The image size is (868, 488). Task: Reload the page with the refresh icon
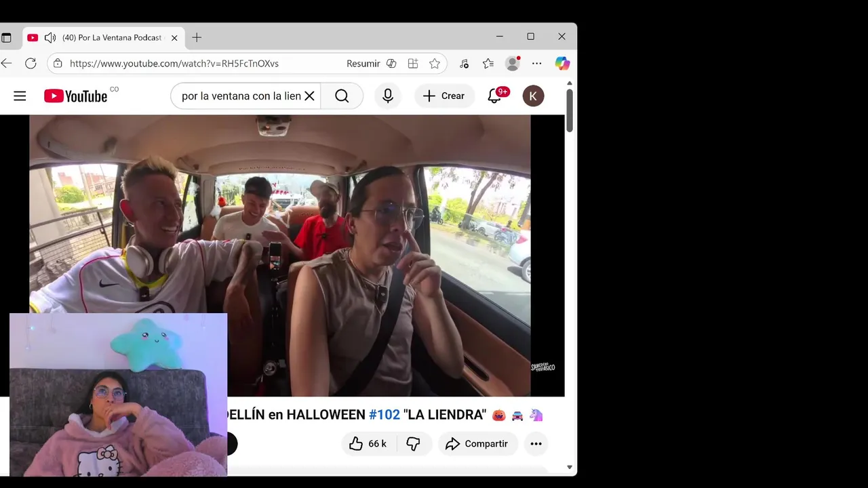31,63
